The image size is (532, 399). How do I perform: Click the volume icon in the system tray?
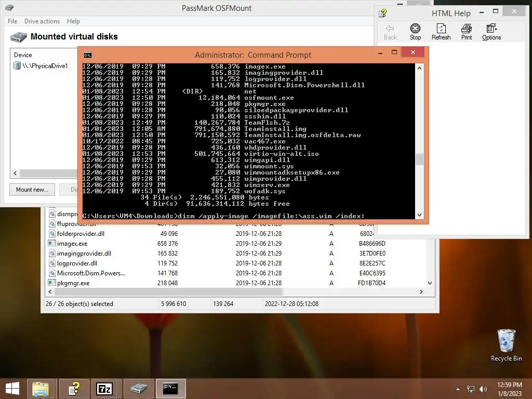point(483,389)
